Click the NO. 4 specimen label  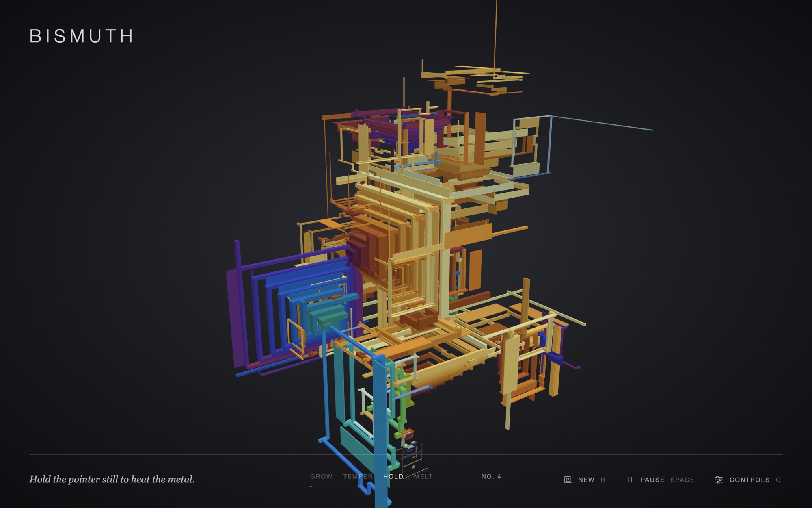pyautogui.click(x=491, y=476)
